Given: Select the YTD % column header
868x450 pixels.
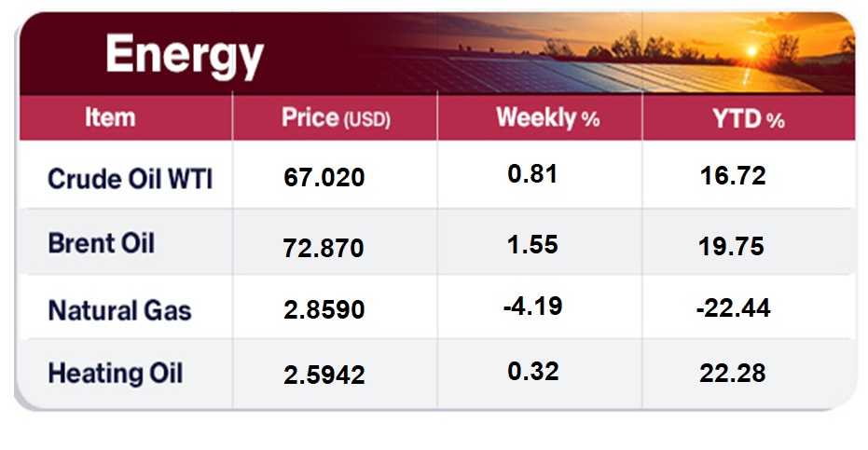Looking at the screenshot, I should click(x=749, y=119).
